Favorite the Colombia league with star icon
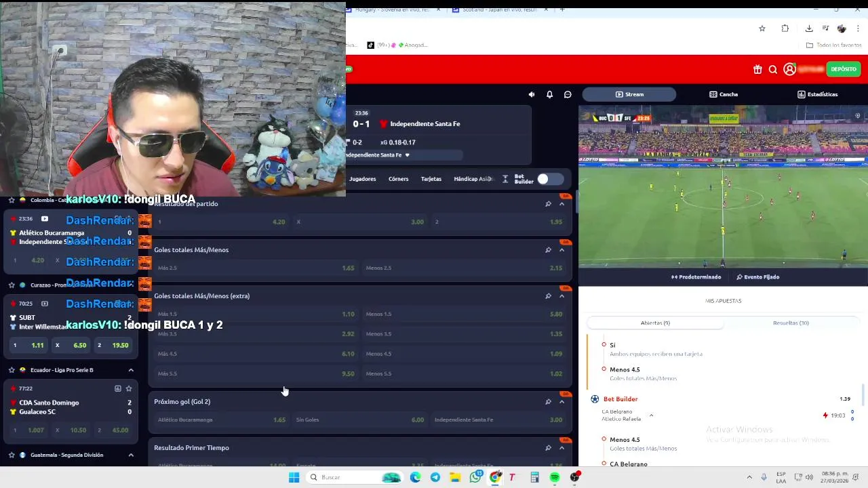 click(x=12, y=200)
